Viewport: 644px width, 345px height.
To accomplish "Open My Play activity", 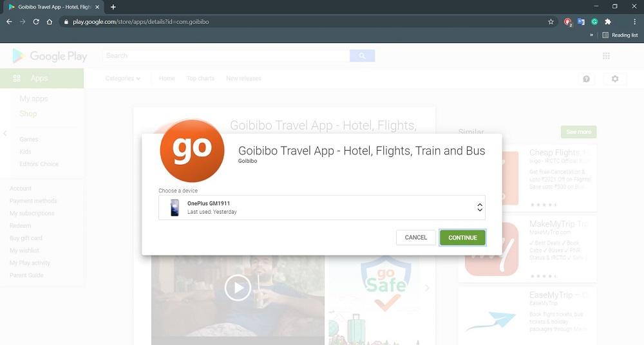I will pos(30,263).
